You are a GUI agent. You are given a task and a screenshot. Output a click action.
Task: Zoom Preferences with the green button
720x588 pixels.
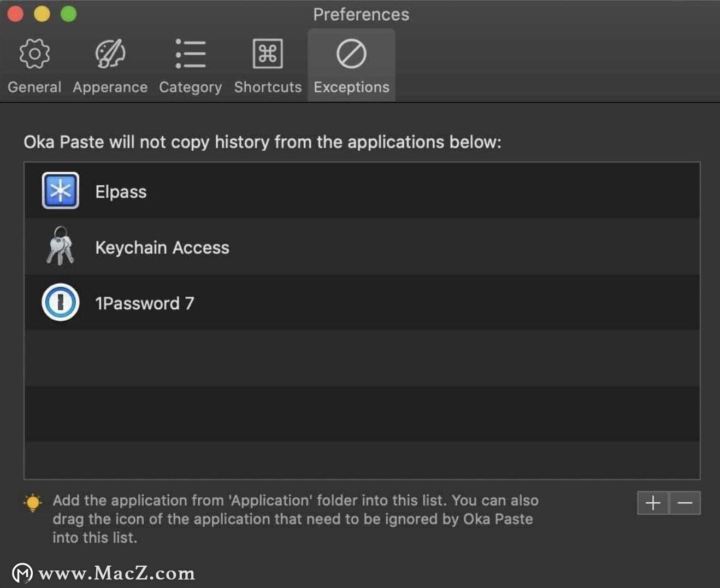pos(68,14)
